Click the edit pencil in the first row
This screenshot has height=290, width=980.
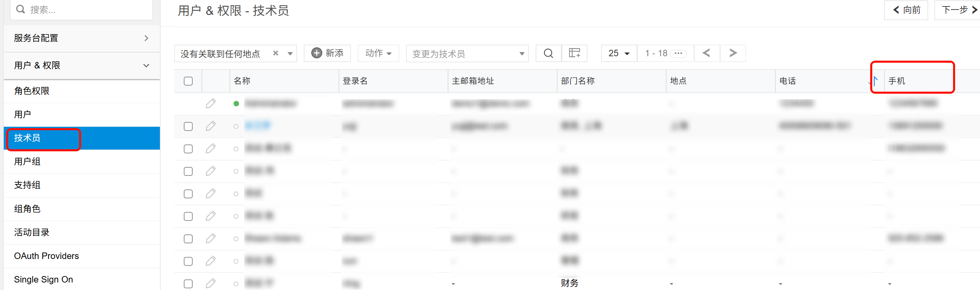tap(211, 103)
